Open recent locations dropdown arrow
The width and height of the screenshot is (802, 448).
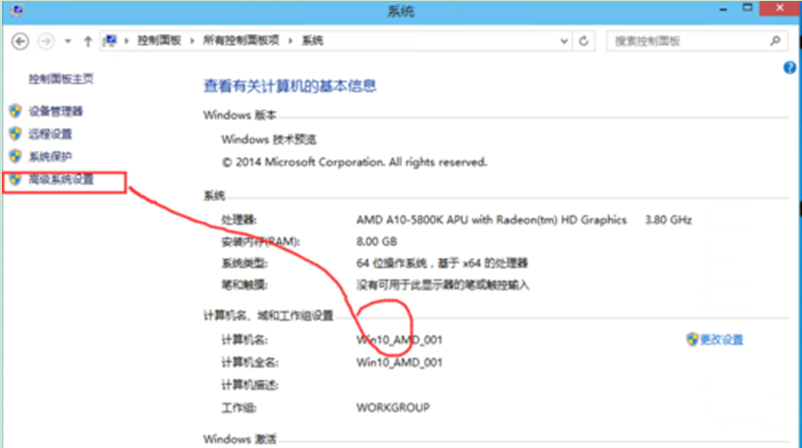[68, 41]
